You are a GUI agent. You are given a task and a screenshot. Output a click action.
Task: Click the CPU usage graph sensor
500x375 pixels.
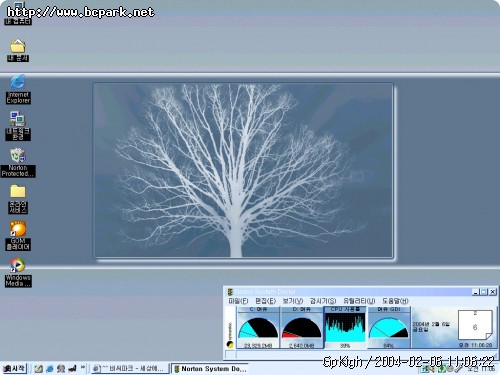[345, 328]
